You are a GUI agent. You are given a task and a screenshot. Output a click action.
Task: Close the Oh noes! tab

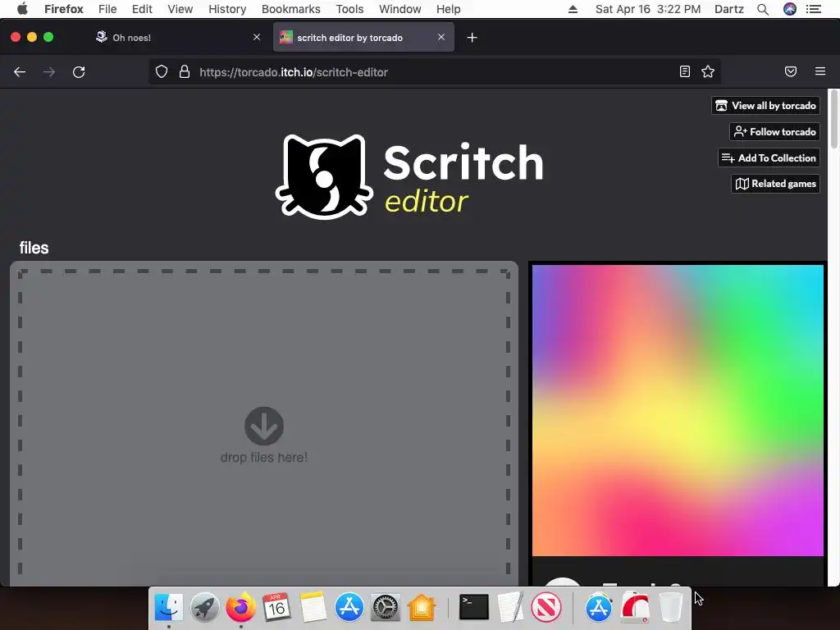click(x=257, y=37)
